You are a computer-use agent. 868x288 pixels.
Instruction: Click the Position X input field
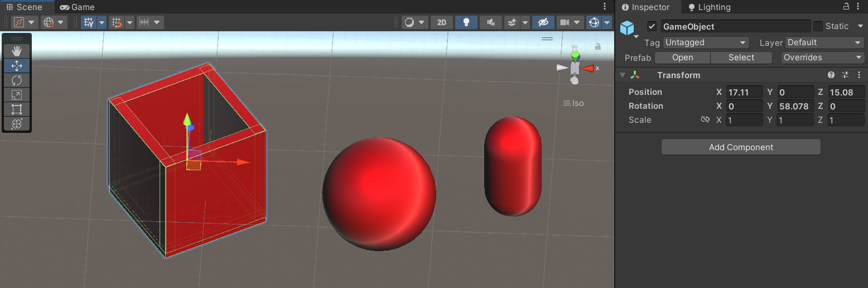[x=744, y=92]
